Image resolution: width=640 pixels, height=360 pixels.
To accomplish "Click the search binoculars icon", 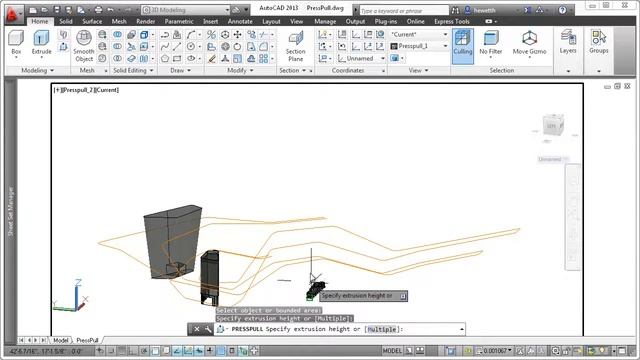I will pos(455,10).
